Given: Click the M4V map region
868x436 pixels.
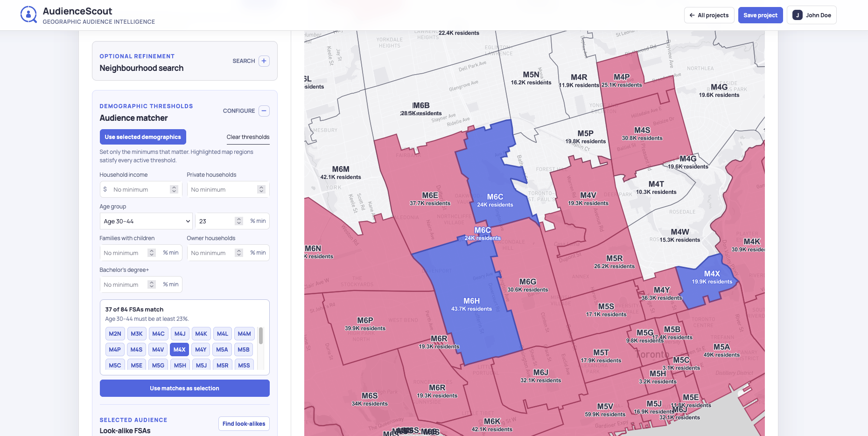Looking at the screenshot, I should click(x=588, y=199).
